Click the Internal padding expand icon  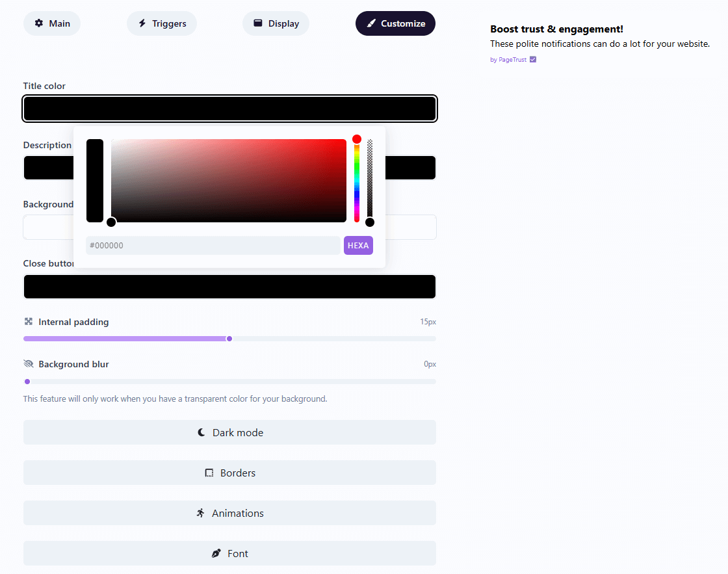click(x=29, y=322)
